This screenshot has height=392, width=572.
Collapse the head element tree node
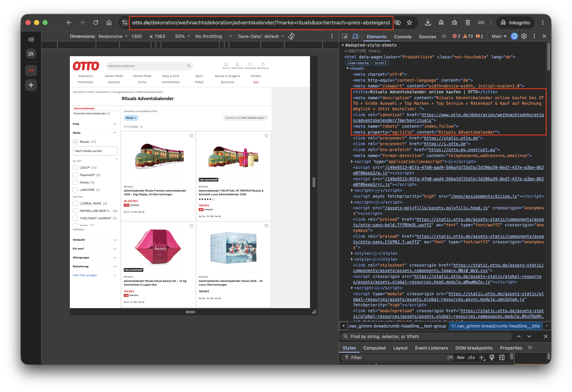[347, 68]
